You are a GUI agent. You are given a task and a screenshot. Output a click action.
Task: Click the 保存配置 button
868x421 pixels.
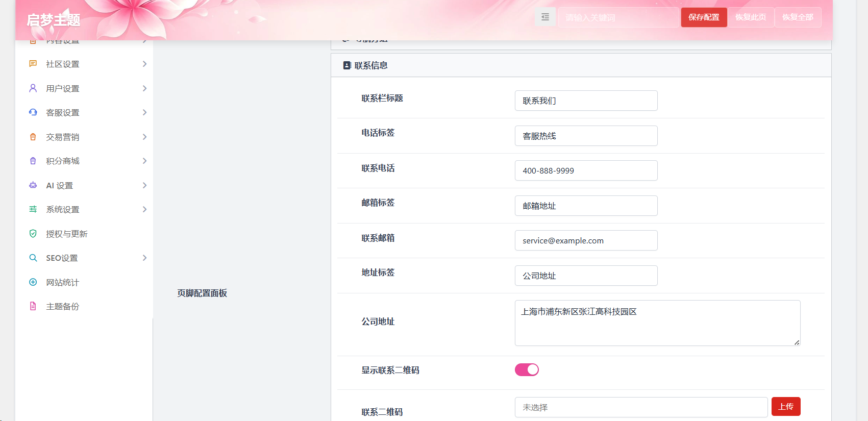[704, 17]
